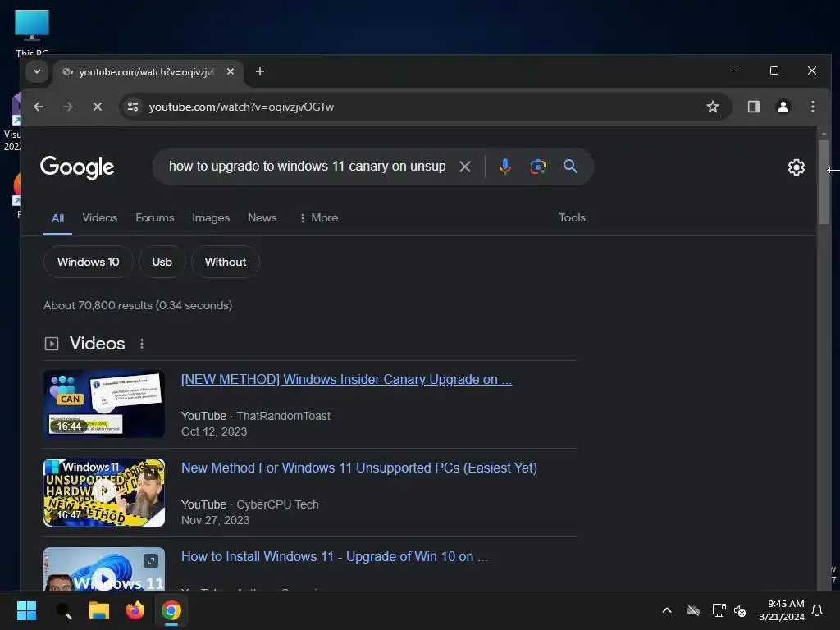Minimize the Chrome window
Screen dimensions: 840x630
pyautogui.click(x=737, y=71)
